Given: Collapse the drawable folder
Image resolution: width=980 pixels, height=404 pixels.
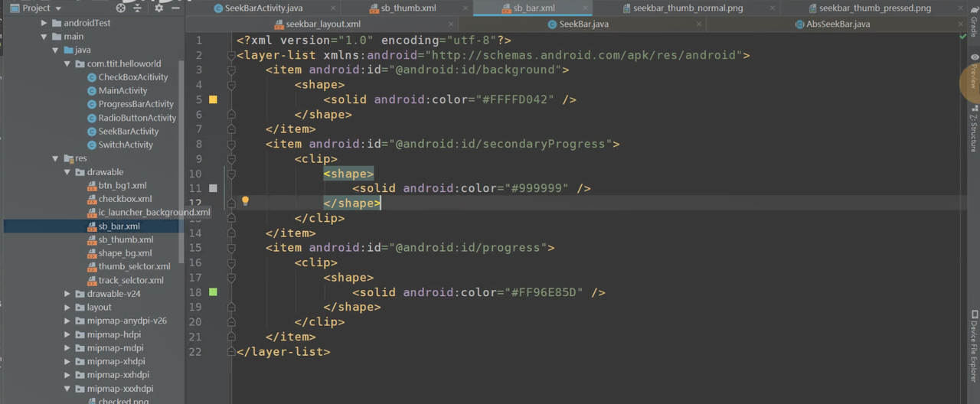Looking at the screenshot, I should pos(67,172).
